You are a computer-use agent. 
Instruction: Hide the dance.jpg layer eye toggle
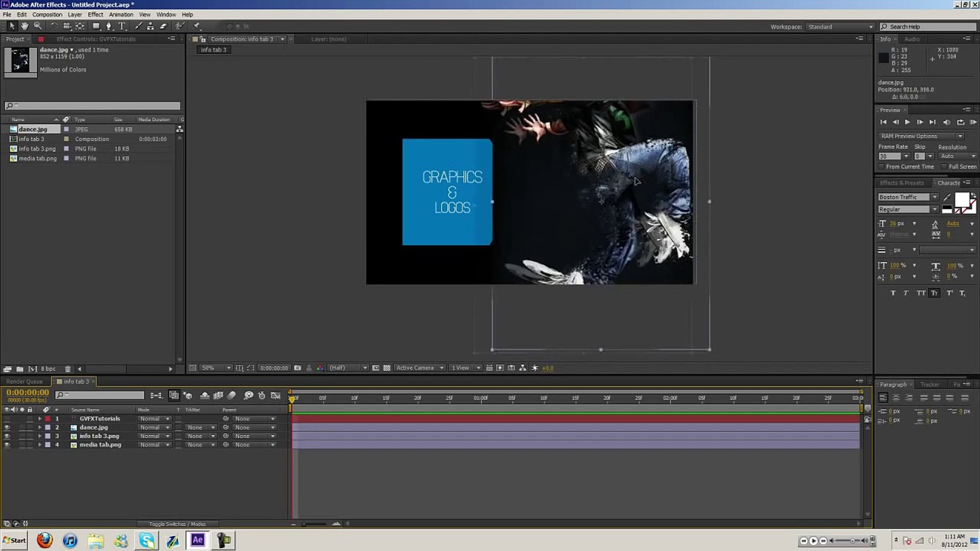(7, 428)
